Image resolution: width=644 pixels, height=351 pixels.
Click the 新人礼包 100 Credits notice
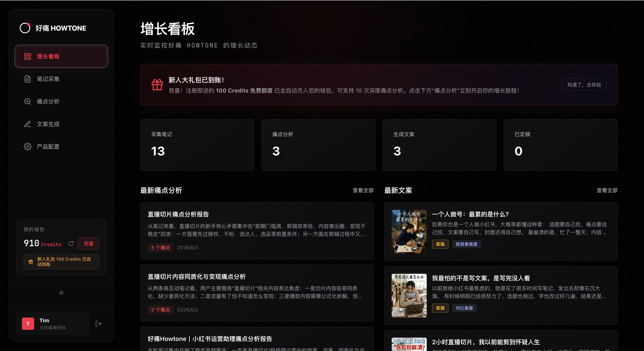click(x=61, y=261)
